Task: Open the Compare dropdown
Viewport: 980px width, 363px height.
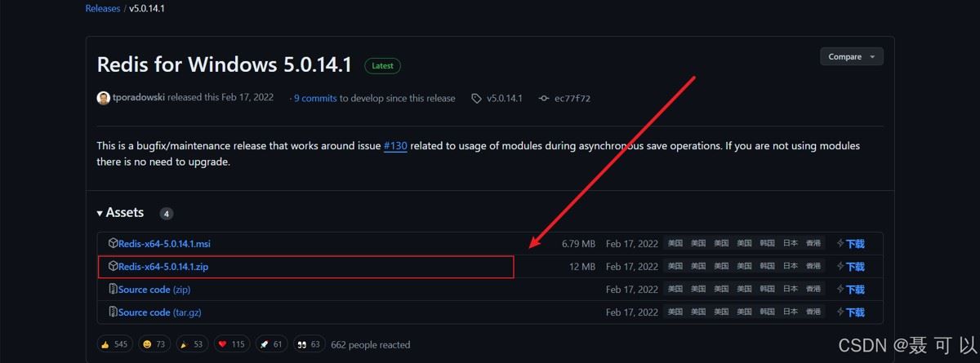Action: [x=851, y=57]
